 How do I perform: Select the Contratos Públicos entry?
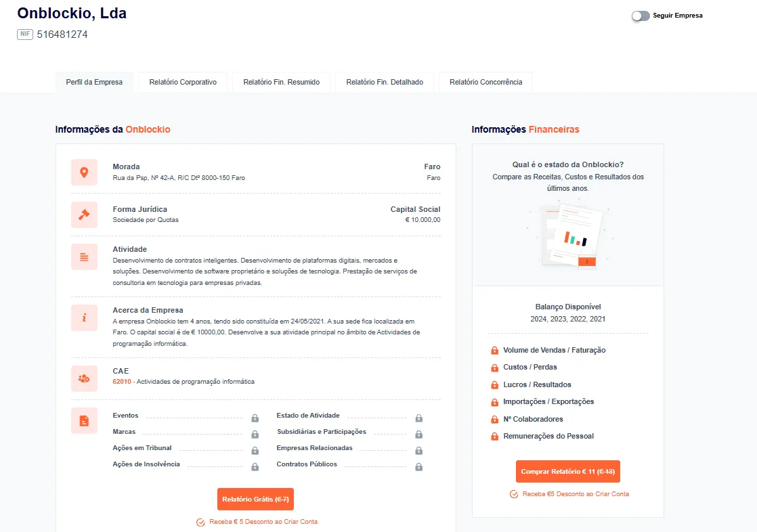(307, 464)
